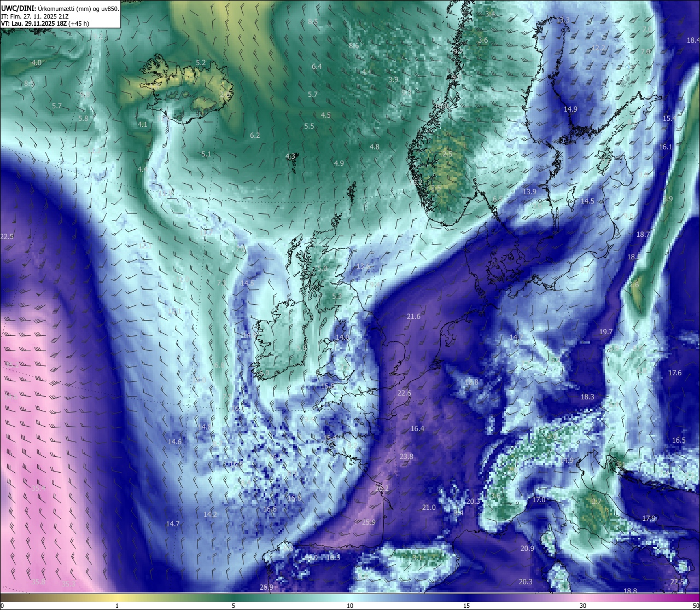Click the map value "35.8"
700x610 pixels.
[x=38, y=582]
